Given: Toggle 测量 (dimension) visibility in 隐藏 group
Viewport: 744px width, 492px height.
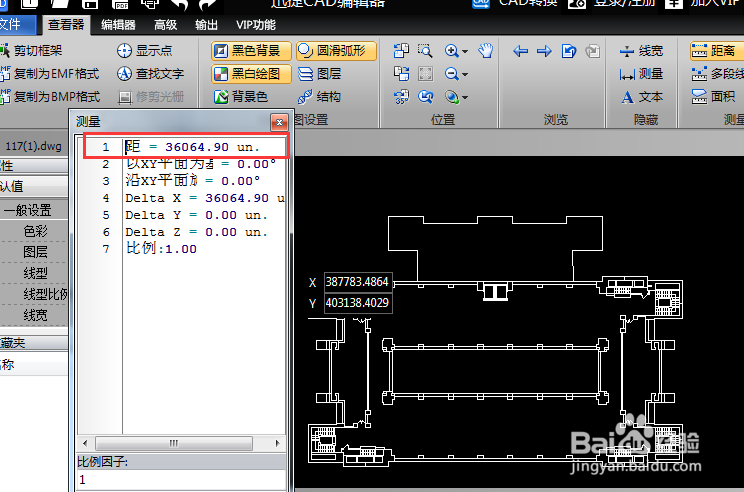Looking at the screenshot, I should click(641, 74).
